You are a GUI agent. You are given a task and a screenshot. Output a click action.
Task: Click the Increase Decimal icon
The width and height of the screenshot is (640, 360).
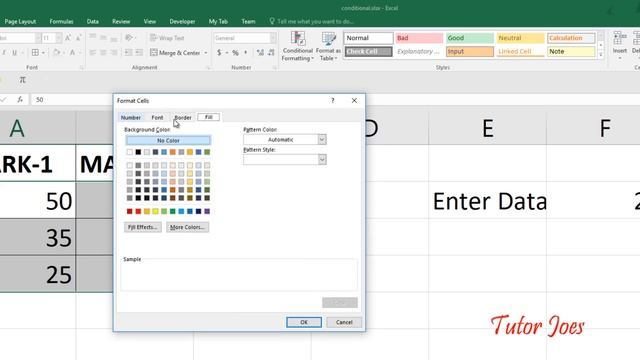click(x=260, y=53)
